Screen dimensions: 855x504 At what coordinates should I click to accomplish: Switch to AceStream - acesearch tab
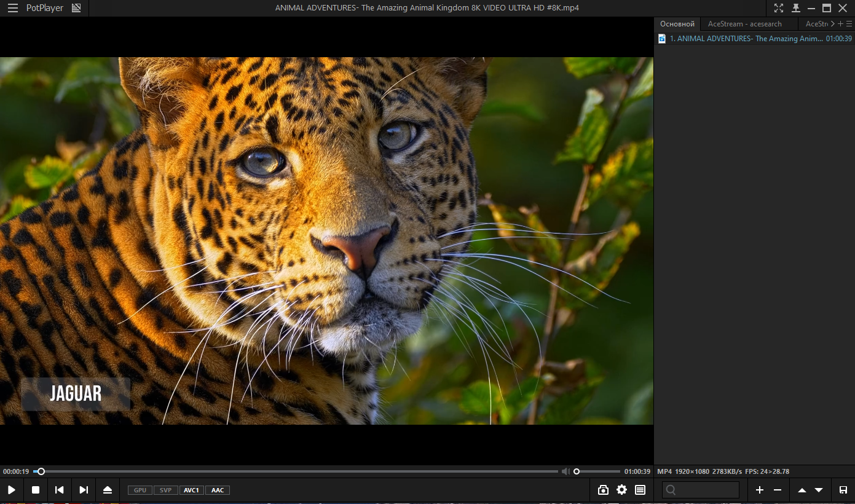pyautogui.click(x=744, y=24)
